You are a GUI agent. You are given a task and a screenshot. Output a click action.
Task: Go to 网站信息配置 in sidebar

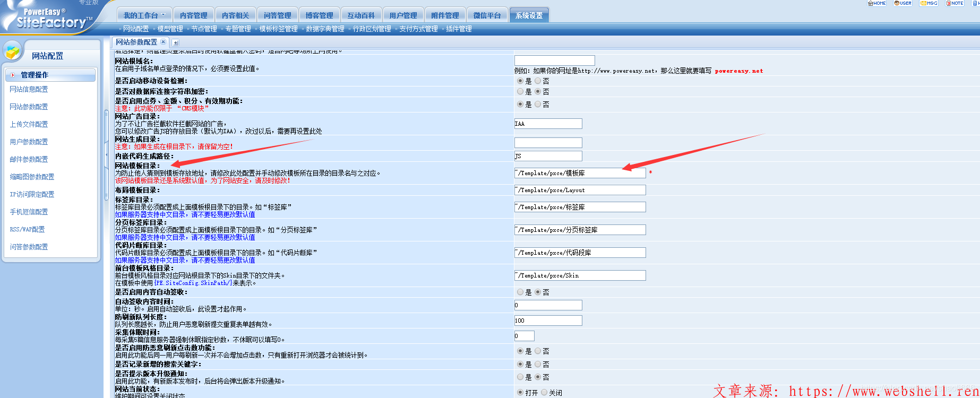click(x=29, y=89)
